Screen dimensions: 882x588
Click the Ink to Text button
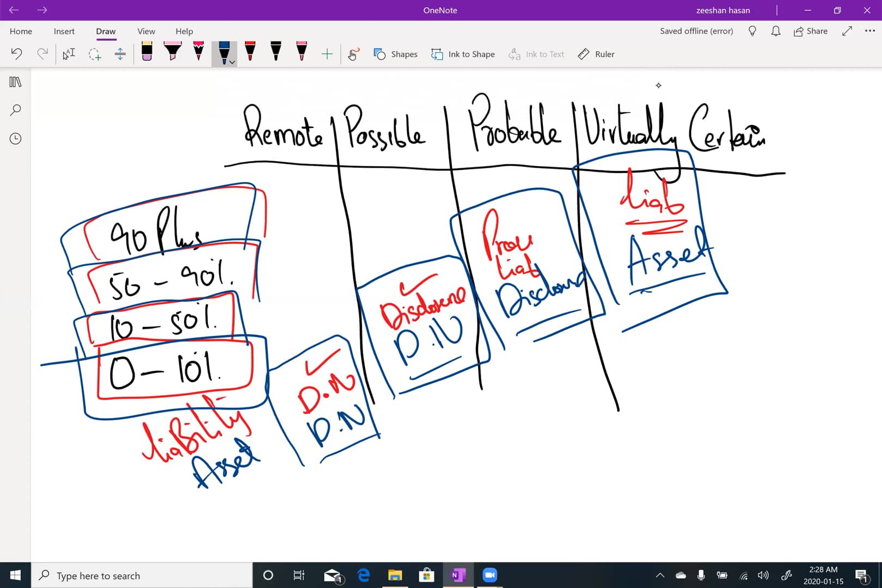pos(536,54)
